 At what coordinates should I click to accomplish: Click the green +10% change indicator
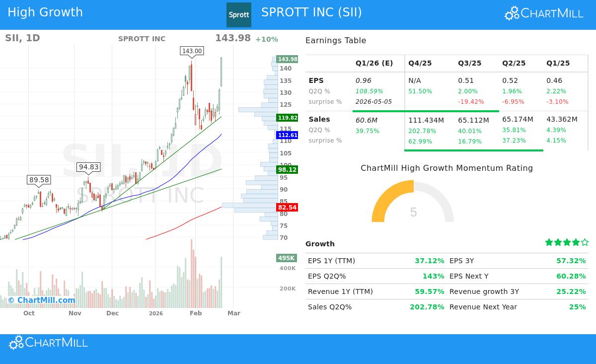(x=267, y=39)
